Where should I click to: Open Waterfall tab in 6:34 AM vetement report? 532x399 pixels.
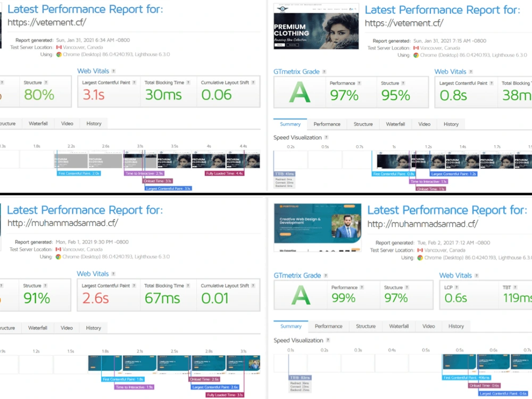pos(38,123)
